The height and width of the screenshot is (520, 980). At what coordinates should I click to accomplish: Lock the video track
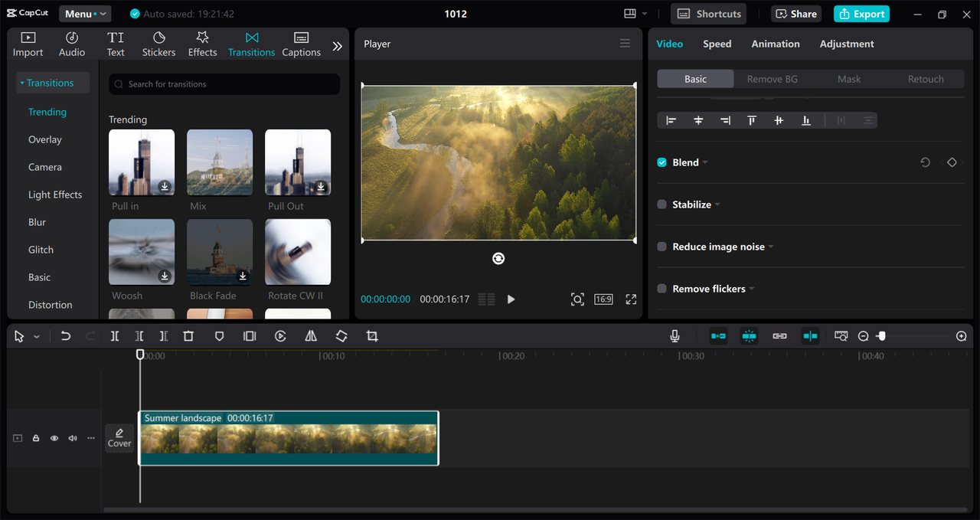pos(36,438)
